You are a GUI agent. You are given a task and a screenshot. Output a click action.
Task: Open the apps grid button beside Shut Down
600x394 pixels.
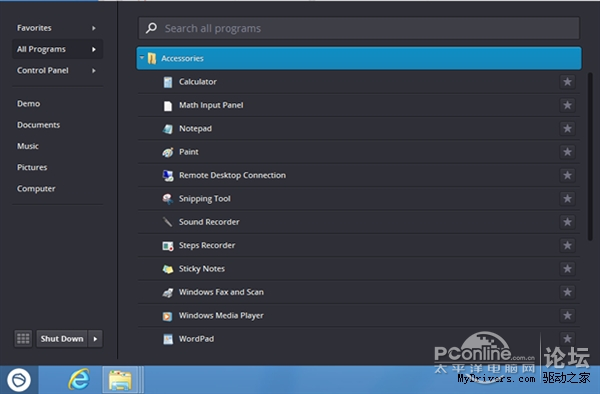pos(23,339)
